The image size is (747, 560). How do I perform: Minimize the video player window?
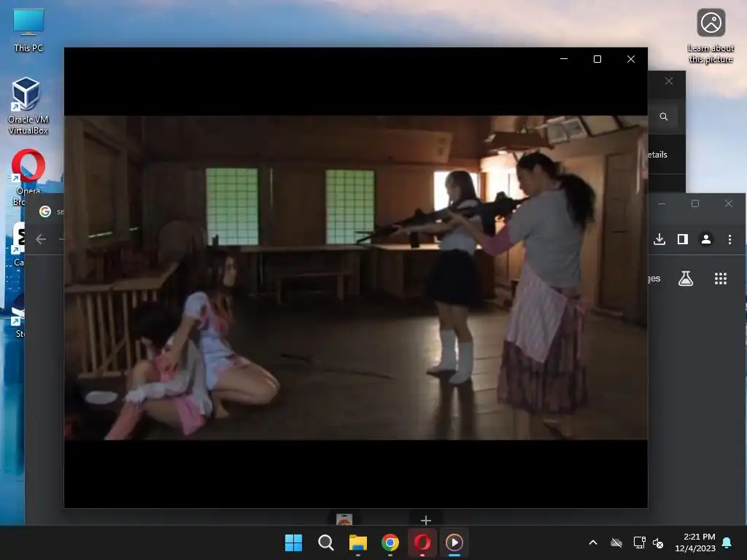coord(564,59)
